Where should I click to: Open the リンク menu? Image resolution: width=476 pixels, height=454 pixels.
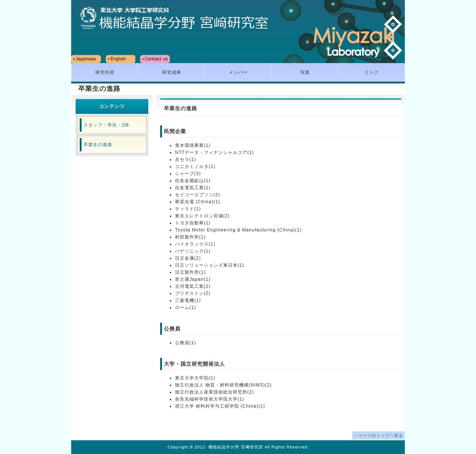click(371, 72)
